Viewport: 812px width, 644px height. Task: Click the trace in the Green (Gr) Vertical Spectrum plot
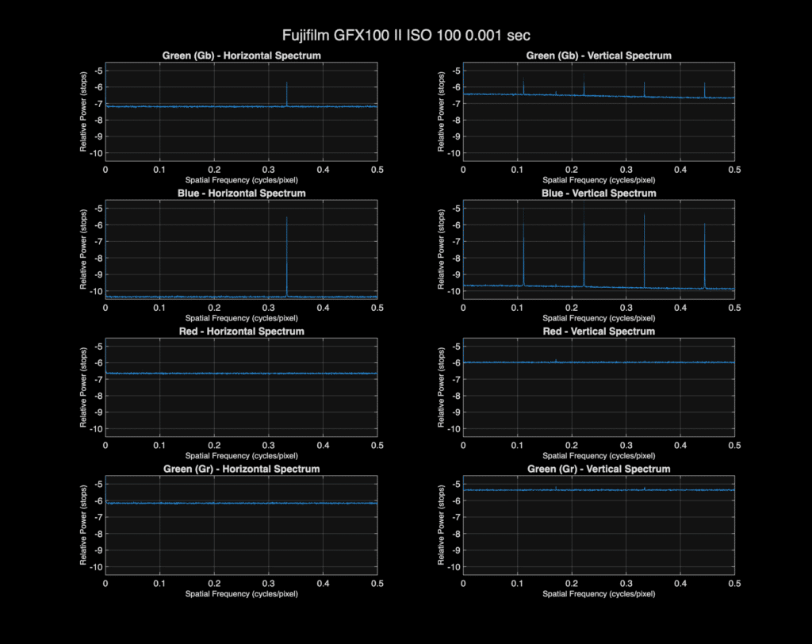[599, 489]
